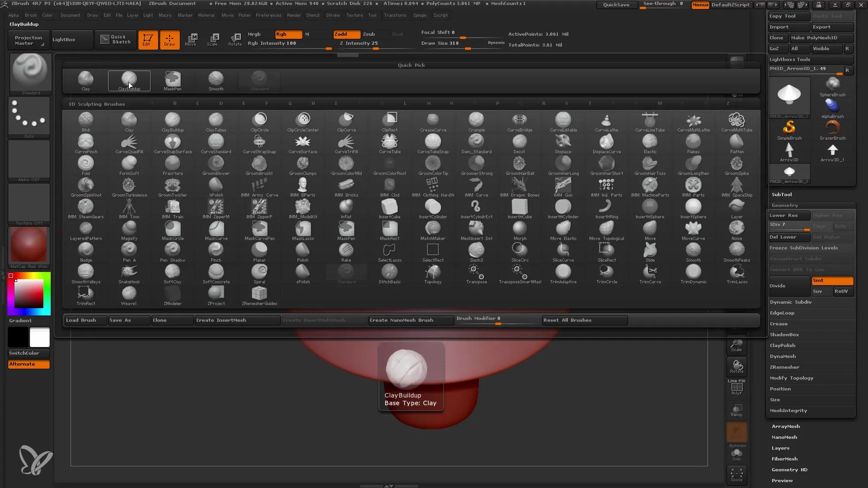Select the ZRemesher brush icon
The width and height of the screenshot is (868, 488).
point(259,293)
